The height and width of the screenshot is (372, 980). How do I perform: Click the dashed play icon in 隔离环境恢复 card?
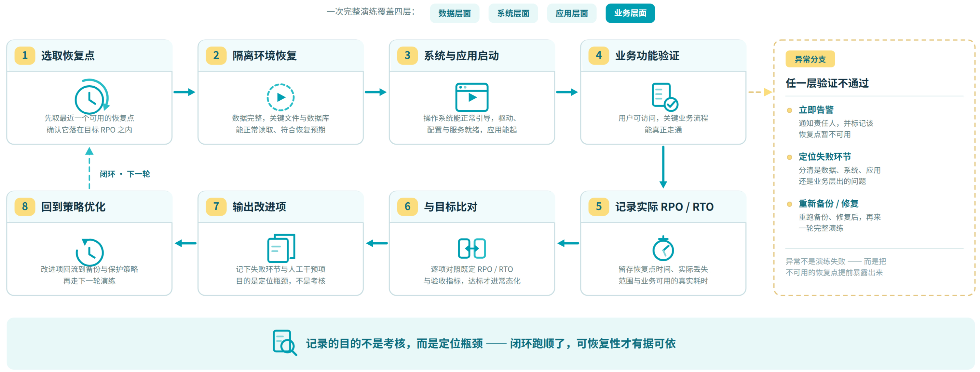click(x=280, y=97)
